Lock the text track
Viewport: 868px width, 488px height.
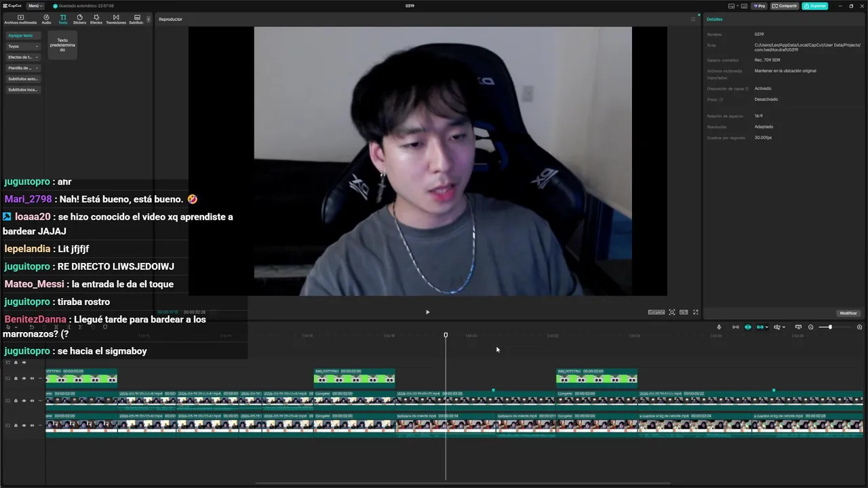pyautogui.click(x=16, y=363)
